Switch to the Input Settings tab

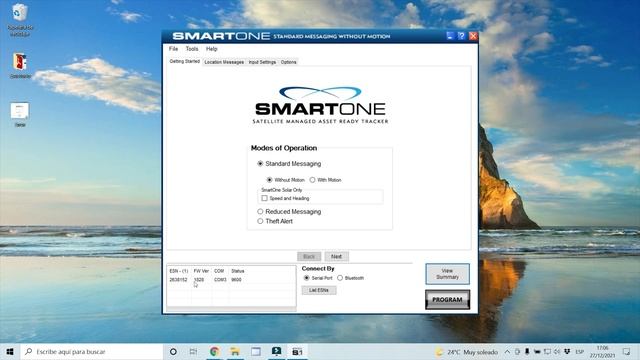click(262, 62)
